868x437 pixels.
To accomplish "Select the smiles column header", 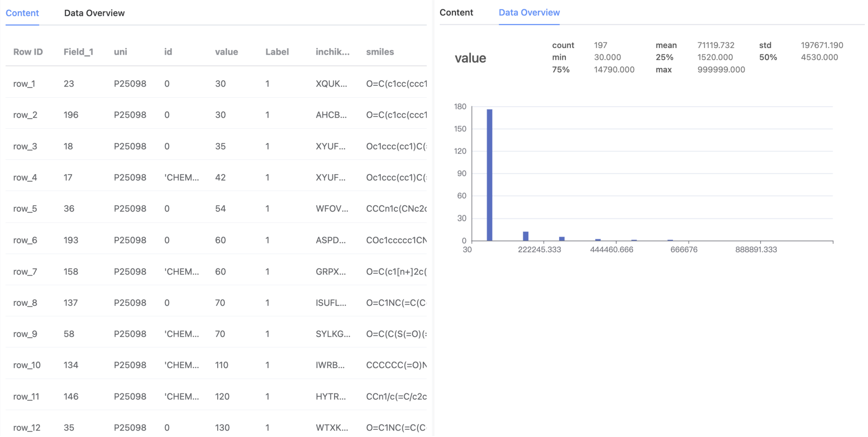I will point(380,52).
